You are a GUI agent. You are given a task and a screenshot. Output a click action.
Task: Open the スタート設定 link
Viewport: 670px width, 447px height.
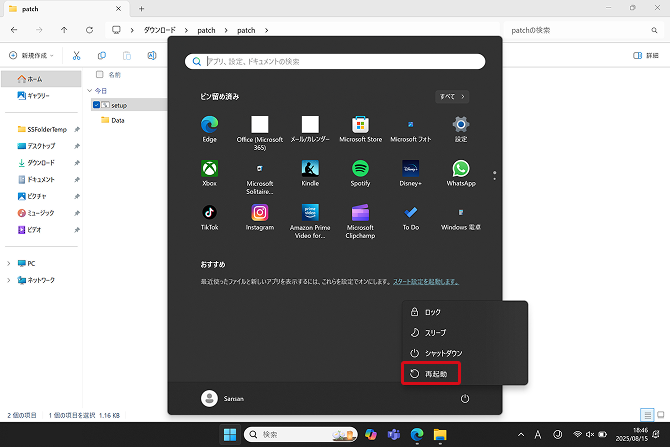click(x=426, y=282)
